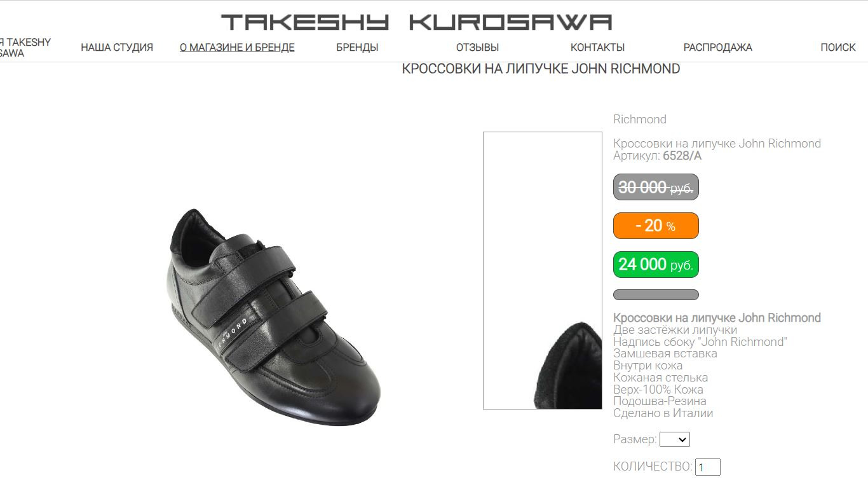
Task: Click the partially visible TAKESHY menu item
Action: click(x=25, y=48)
